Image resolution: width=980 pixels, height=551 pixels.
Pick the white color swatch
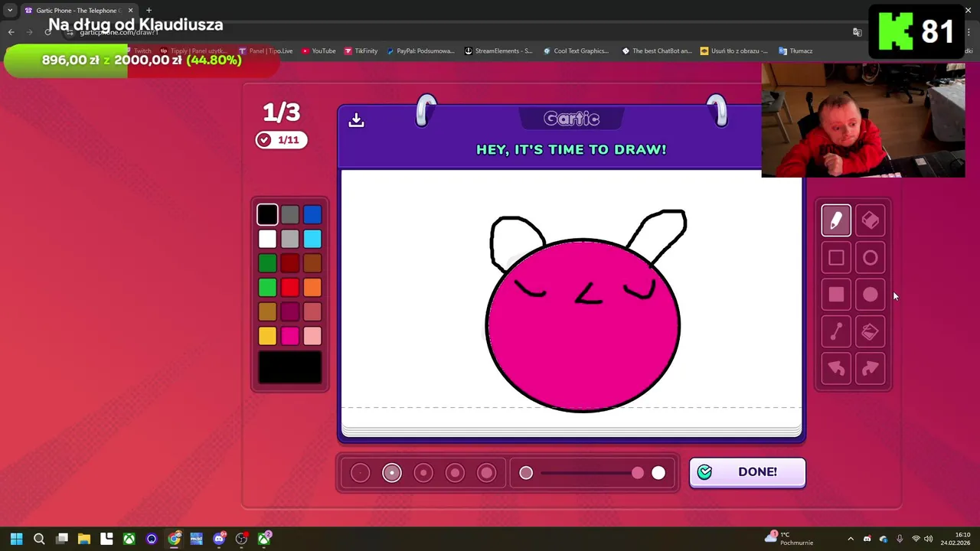click(x=267, y=239)
